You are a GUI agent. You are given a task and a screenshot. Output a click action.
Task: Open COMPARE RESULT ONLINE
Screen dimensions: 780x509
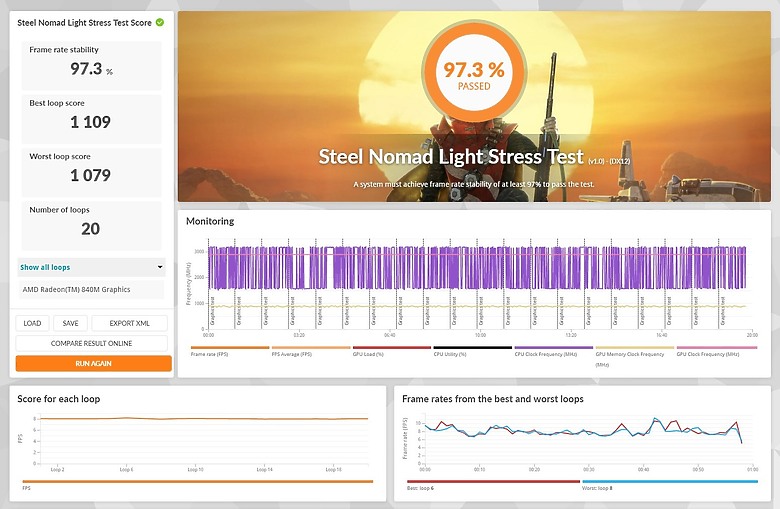(x=92, y=343)
